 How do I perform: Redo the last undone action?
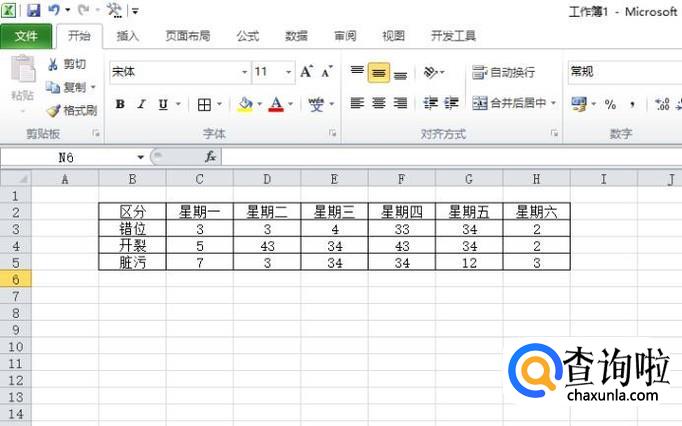(84, 10)
